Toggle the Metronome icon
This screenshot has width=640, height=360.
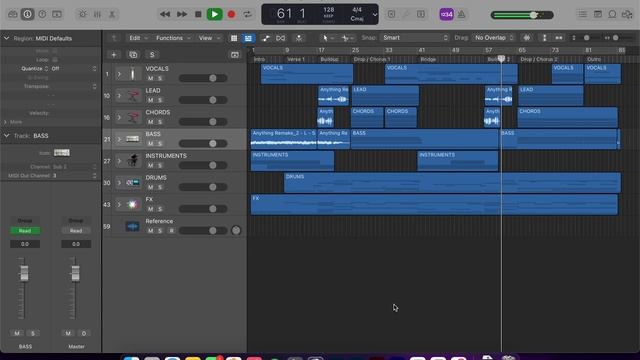462,14
